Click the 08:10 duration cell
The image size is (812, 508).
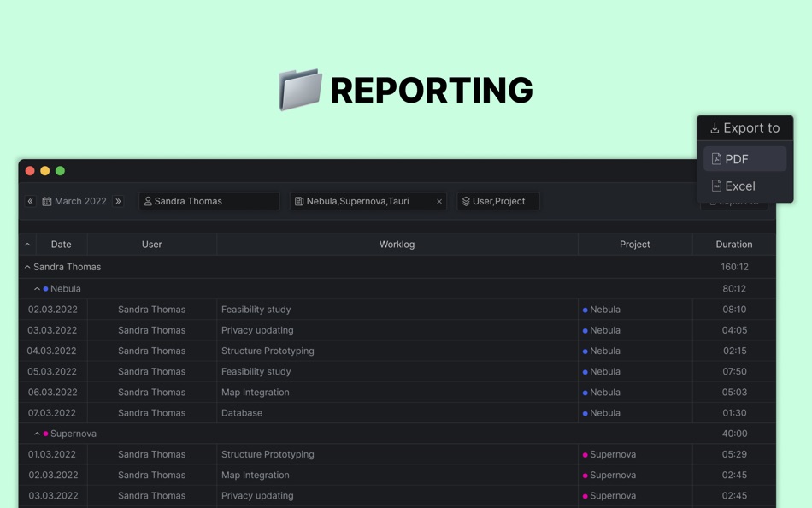pos(734,310)
